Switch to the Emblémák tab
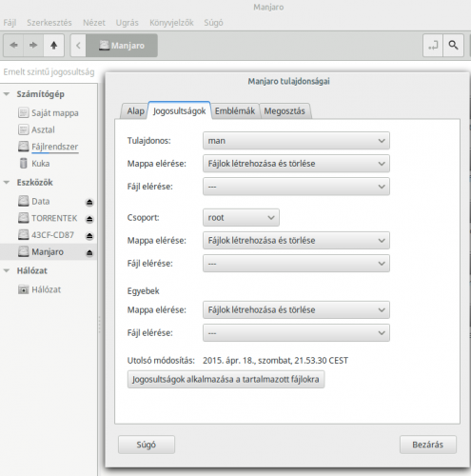This screenshot has height=476, width=471. click(235, 111)
